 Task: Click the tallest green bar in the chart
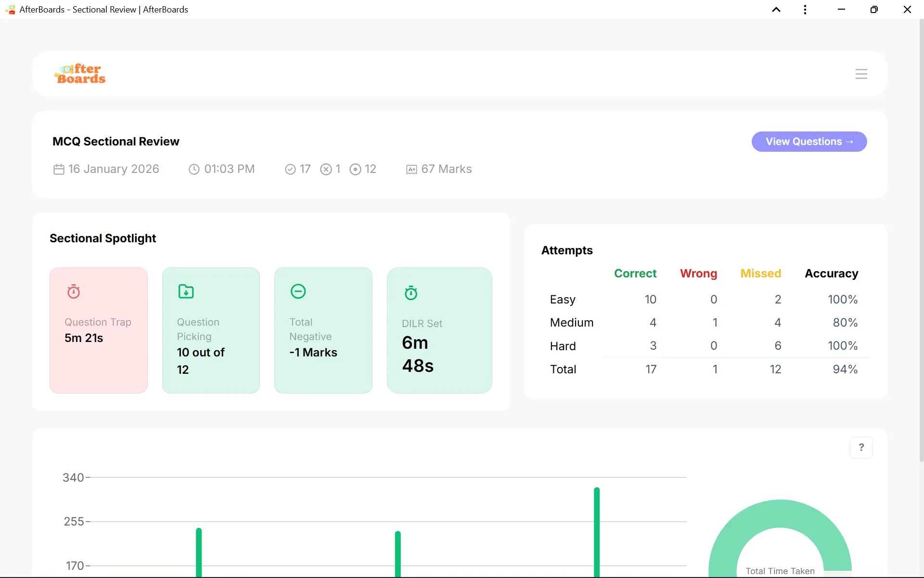pos(597,532)
